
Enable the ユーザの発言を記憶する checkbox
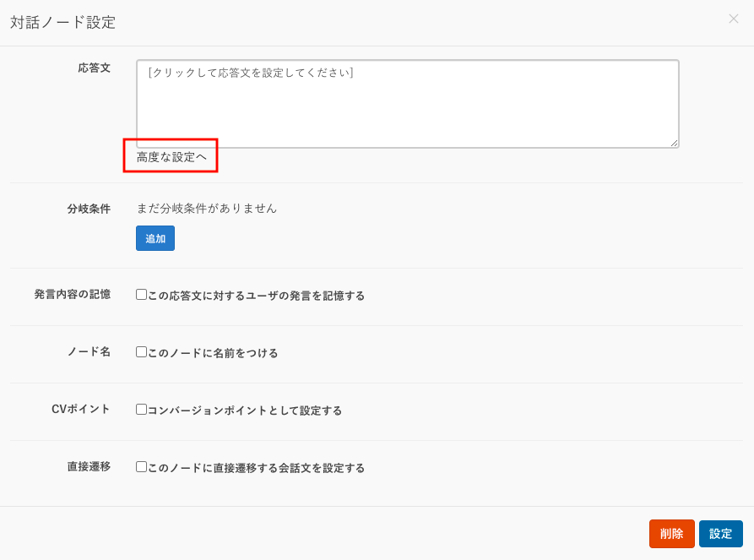(x=142, y=295)
